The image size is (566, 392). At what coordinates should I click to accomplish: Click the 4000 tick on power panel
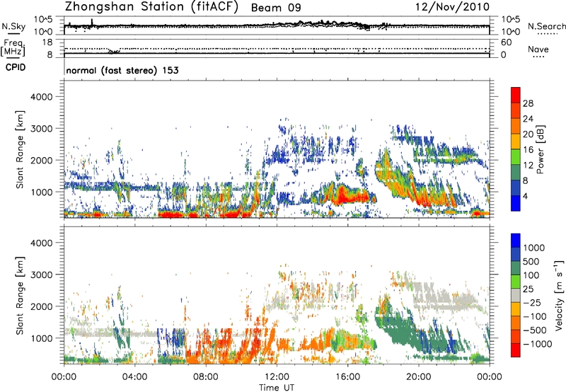41,97
